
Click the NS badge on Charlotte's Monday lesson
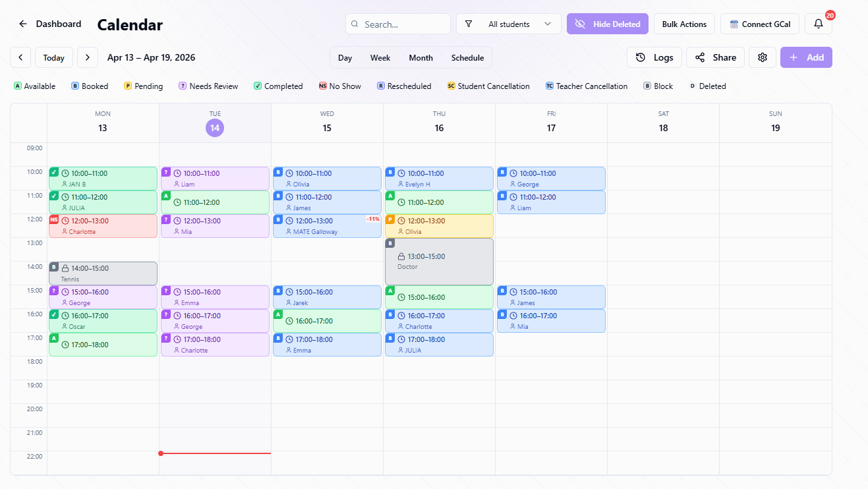click(x=54, y=219)
